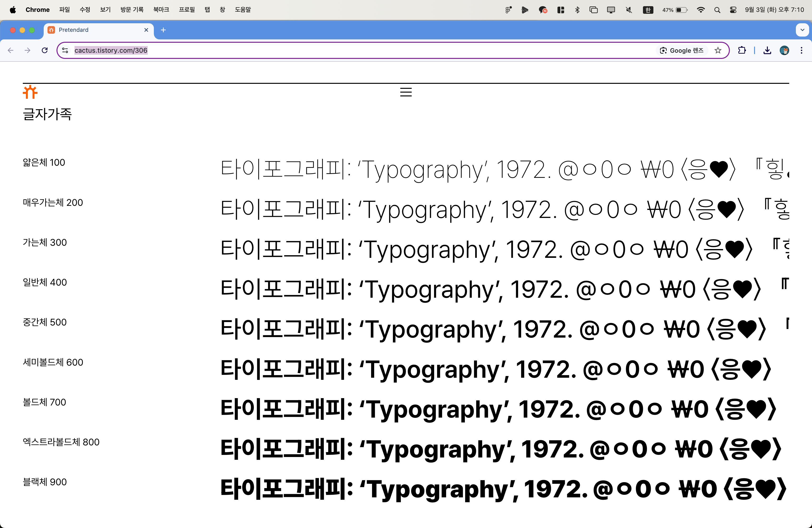
Task: Click the cactus.tistory.com/306 address field
Action: [111, 51]
